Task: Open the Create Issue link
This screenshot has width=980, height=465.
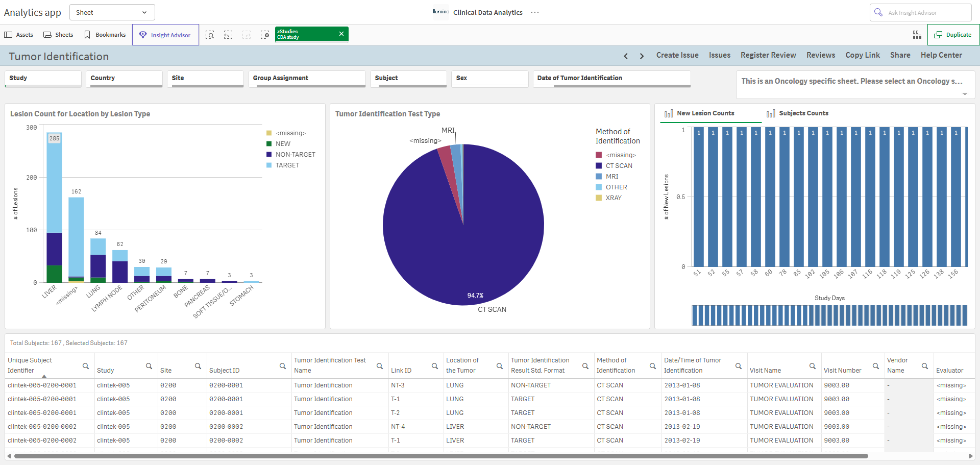Action: (x=677, y=55)
